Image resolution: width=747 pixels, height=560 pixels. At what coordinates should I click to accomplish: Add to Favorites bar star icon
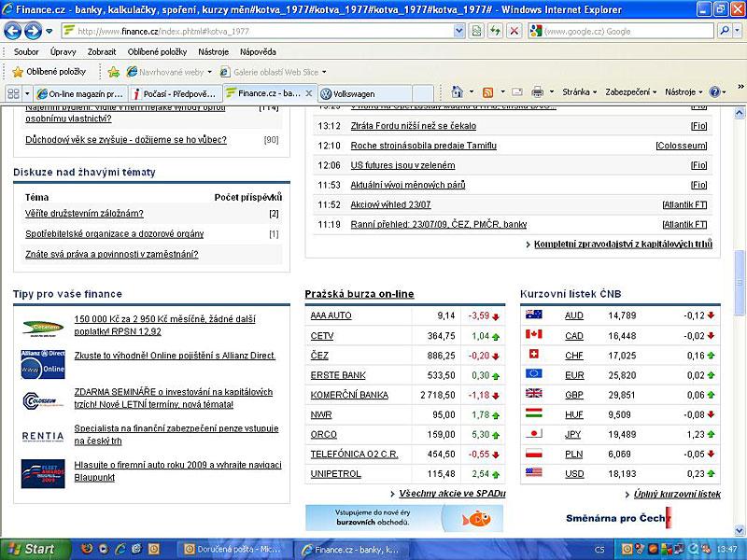point(114,72)
